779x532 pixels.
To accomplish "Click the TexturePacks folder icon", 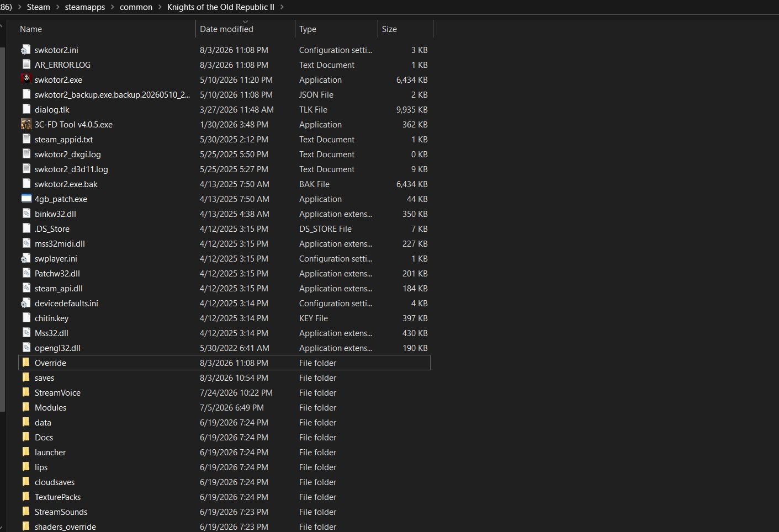I will tap(26, 497).
